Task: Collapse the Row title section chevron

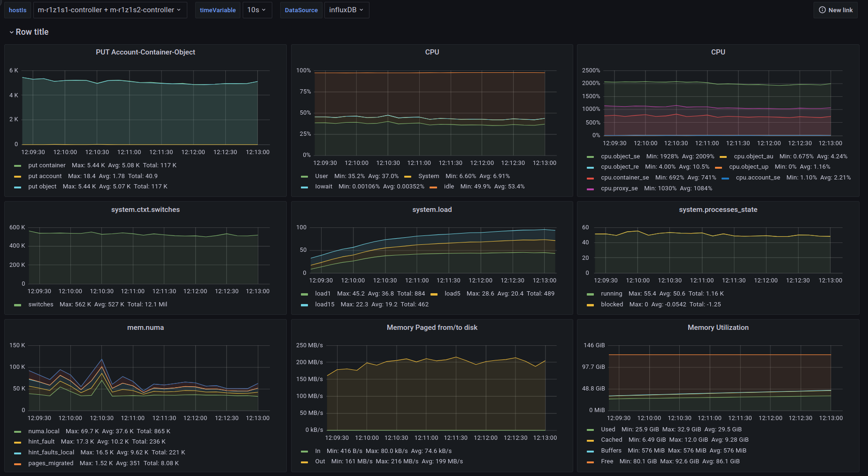Action: pyautogui.click(x=11, y=32)
